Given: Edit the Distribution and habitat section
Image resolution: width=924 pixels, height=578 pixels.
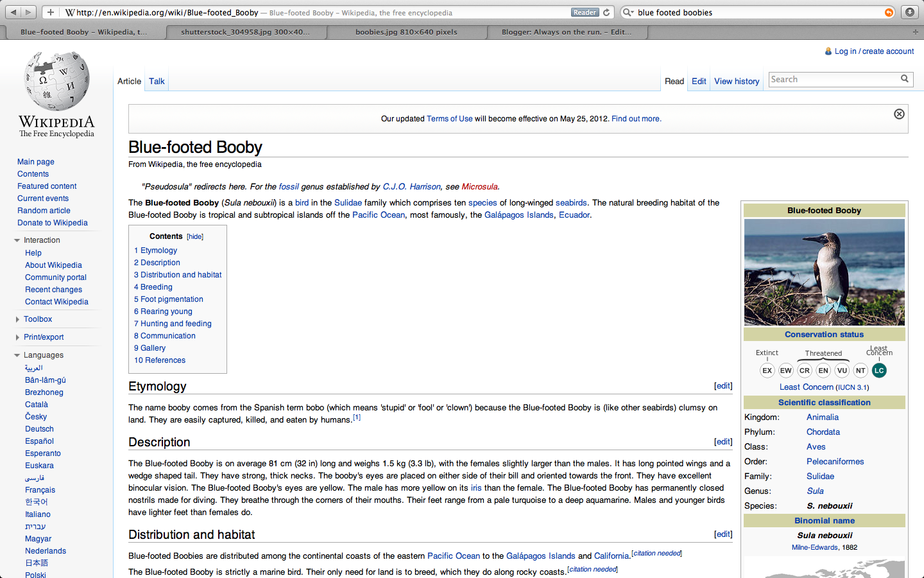Looking at the screenshot, I should tap(723, 534).
